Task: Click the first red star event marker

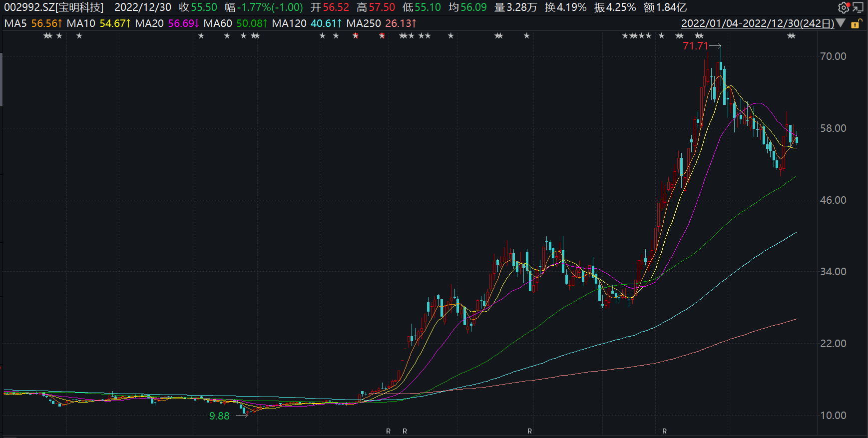Action: pyautogui.click(x=356, y=36)
